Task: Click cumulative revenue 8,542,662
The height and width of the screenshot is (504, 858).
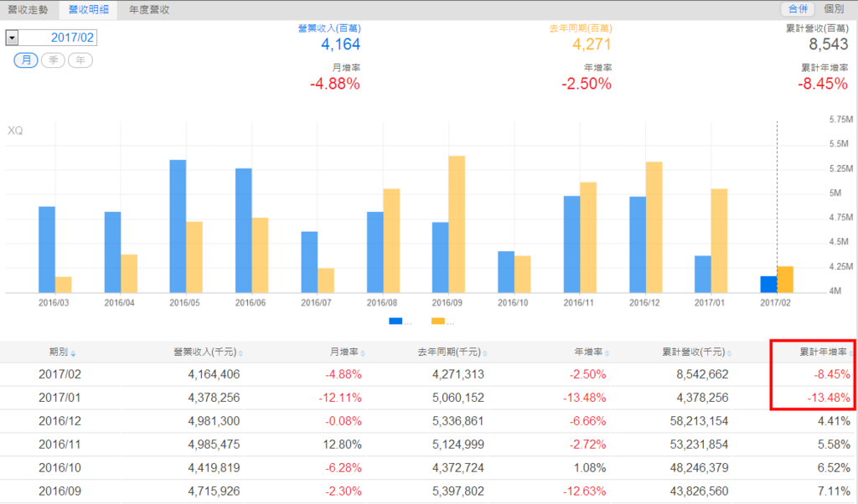Action: pos(703,374)
